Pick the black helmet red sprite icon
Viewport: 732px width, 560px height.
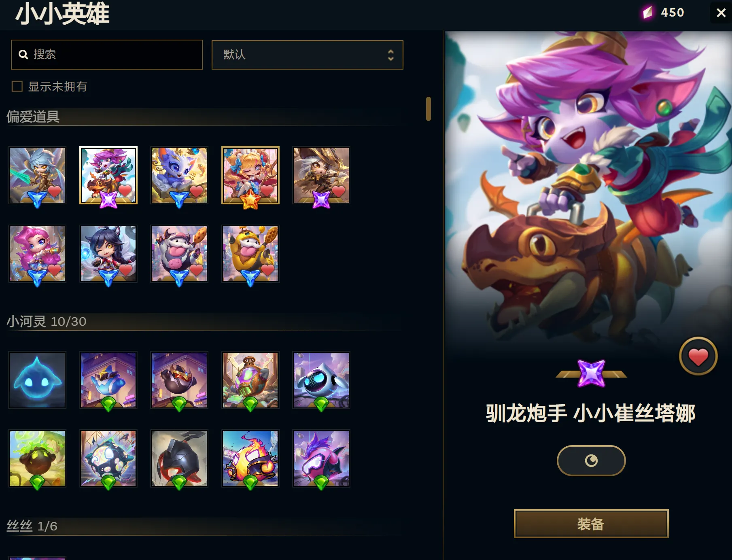click(x=179, y=458)
